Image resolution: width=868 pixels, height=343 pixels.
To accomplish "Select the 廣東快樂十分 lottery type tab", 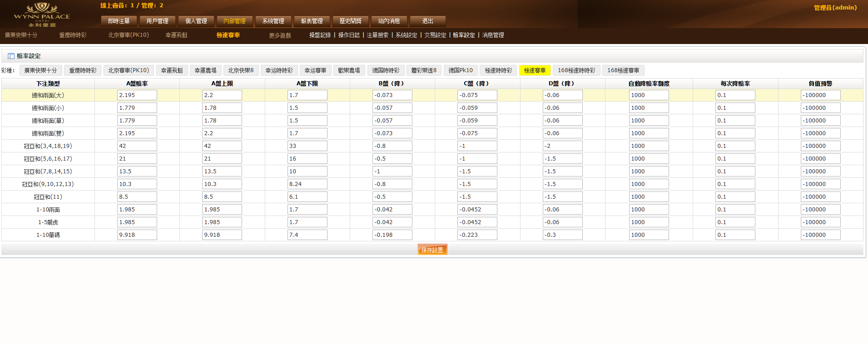I will click(40, 71).
